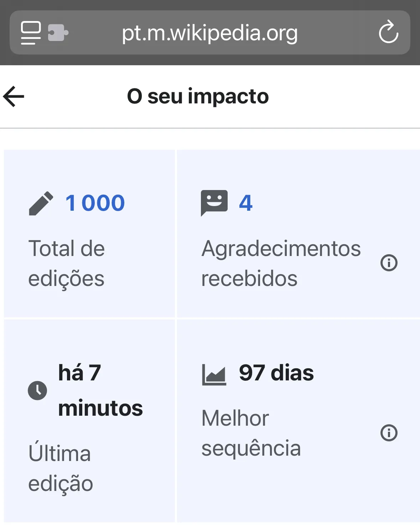Show info about Agradecimentos recebidos
This screenshot has width=420, height=528.
(389, 263)
